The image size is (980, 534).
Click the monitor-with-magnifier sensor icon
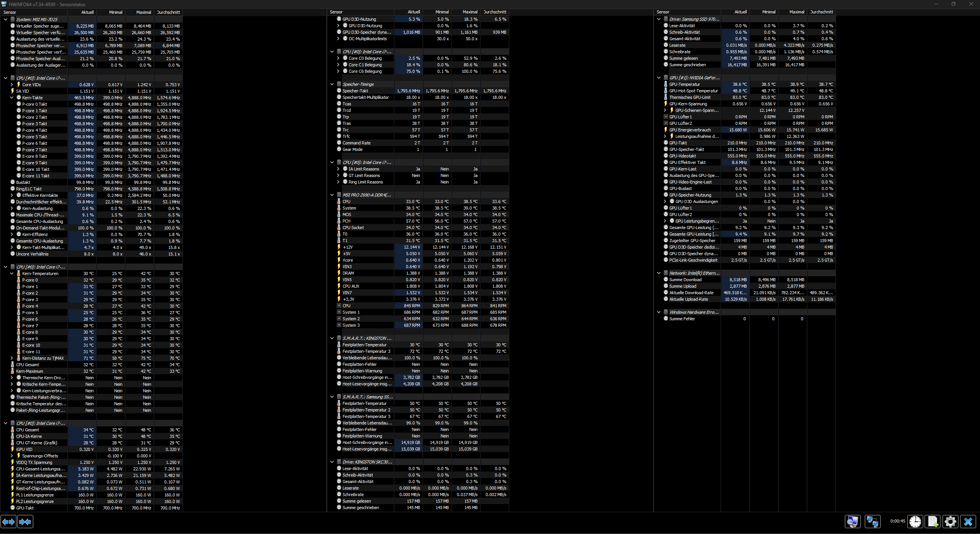click(x=852, y=521)
